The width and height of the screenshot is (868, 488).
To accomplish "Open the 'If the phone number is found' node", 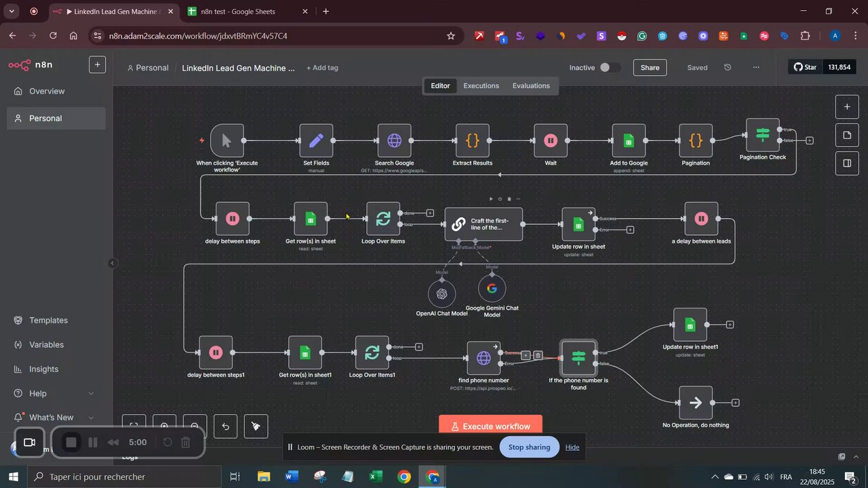I will 578,358.
